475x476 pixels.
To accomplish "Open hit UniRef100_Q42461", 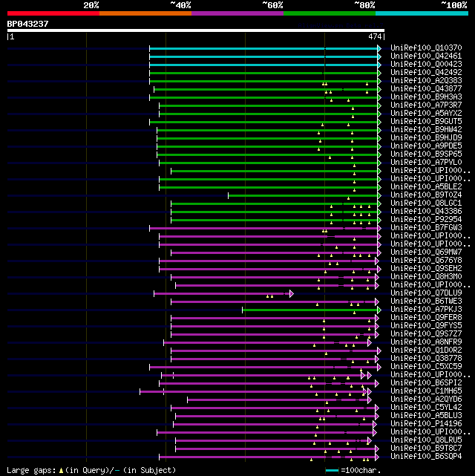I will click(x=426, y=56).
